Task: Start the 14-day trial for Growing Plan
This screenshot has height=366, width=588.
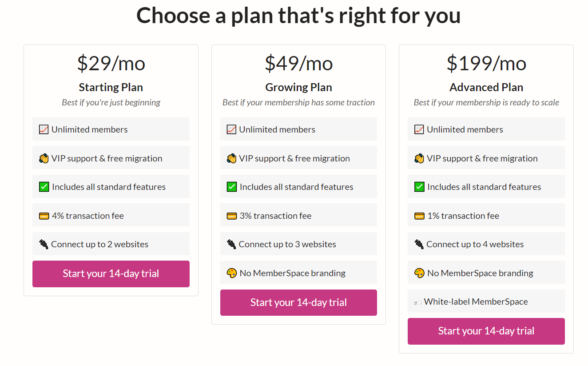Action: click(x=298, y=302)
